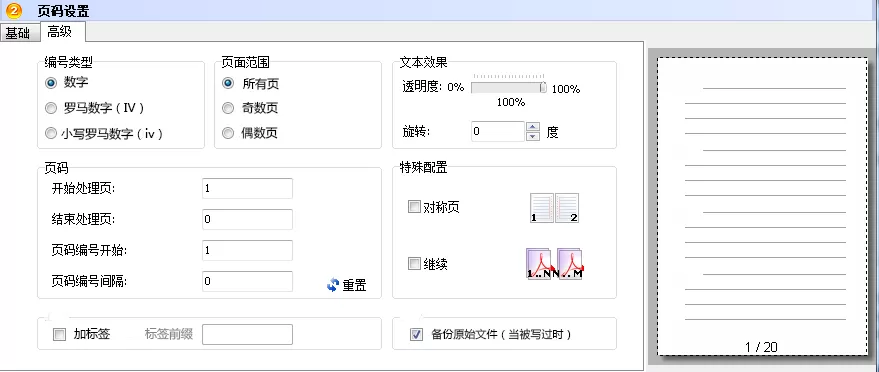Click the 页码设置 title text

(63, 11)
